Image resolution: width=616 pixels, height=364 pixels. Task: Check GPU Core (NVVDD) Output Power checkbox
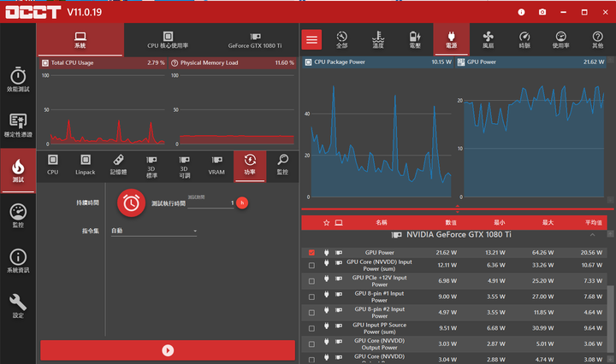pos(311,344)
